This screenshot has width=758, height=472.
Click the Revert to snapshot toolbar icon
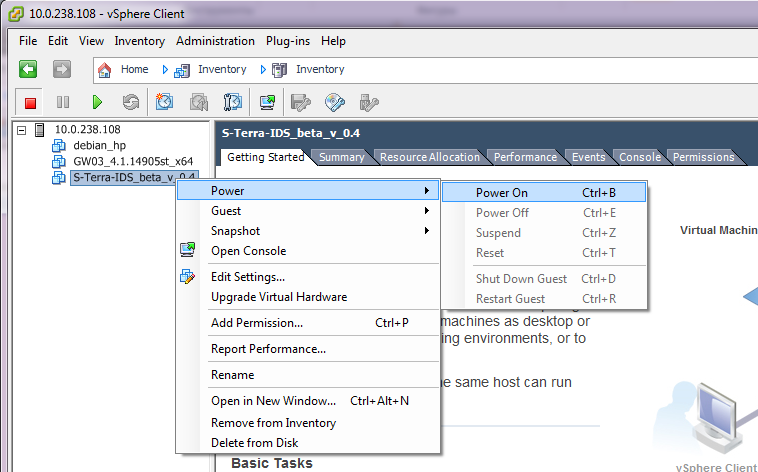coord(199,102)
